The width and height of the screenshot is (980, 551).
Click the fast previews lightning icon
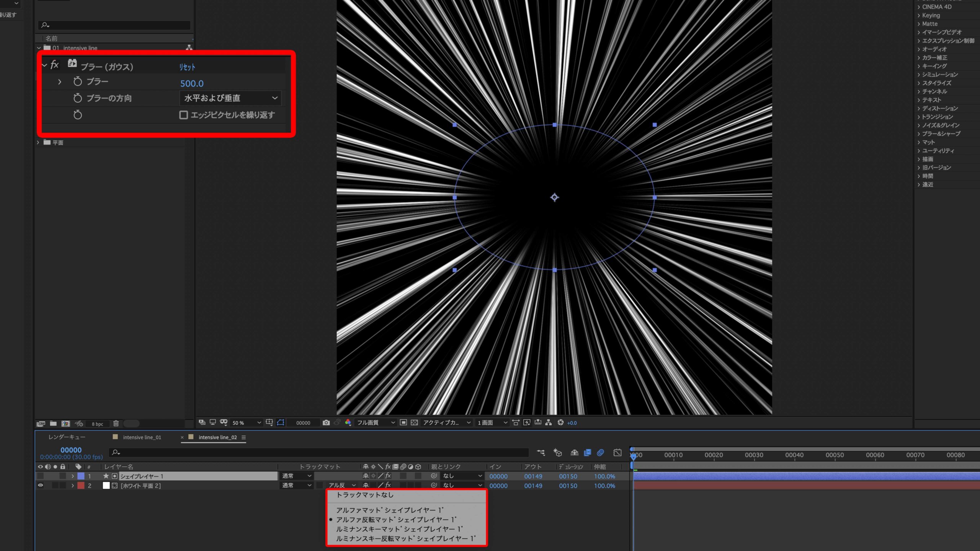click(527, 422)
